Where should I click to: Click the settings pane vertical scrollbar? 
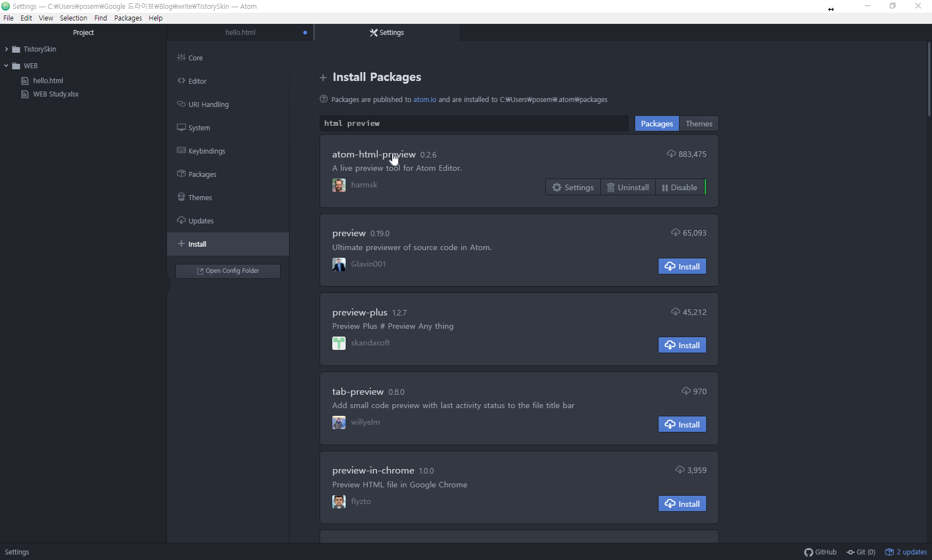coord(929,79)
